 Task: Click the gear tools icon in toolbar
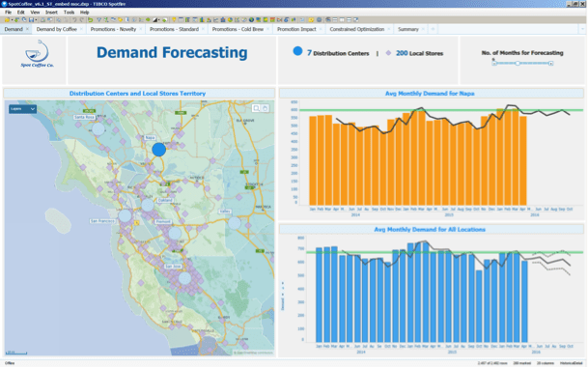pyautogui.click(x=319, y=19)
